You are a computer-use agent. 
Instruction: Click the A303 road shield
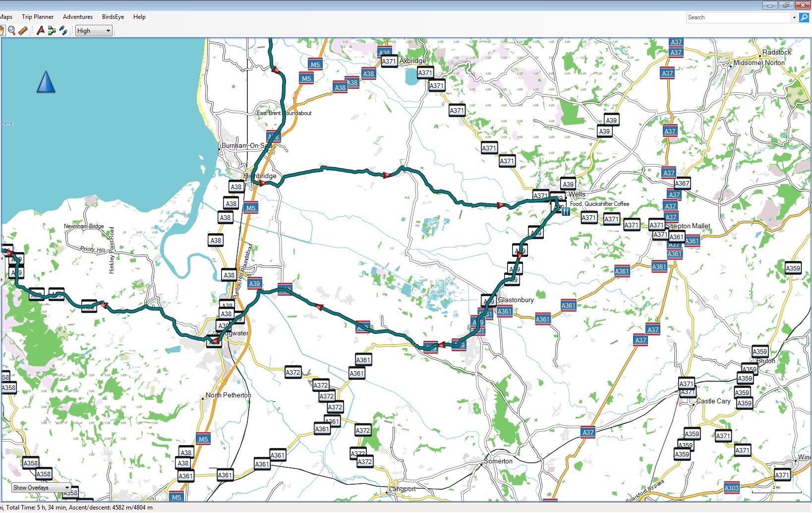731,488
